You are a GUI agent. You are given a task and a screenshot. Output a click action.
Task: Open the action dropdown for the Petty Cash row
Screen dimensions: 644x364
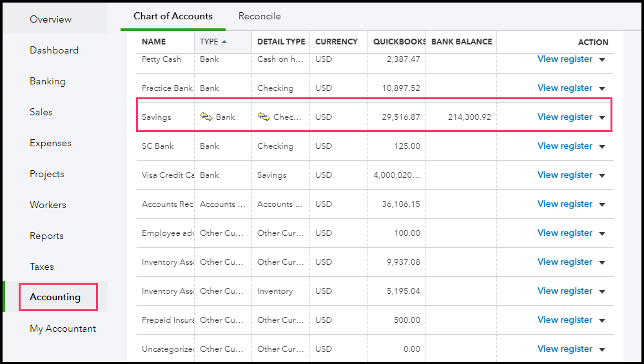tap(602, 59)
